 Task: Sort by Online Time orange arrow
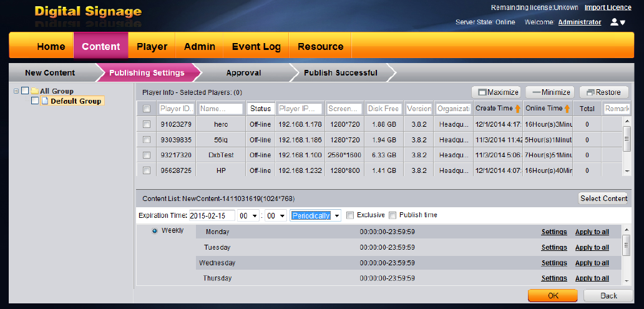click(x=567, y=109)
